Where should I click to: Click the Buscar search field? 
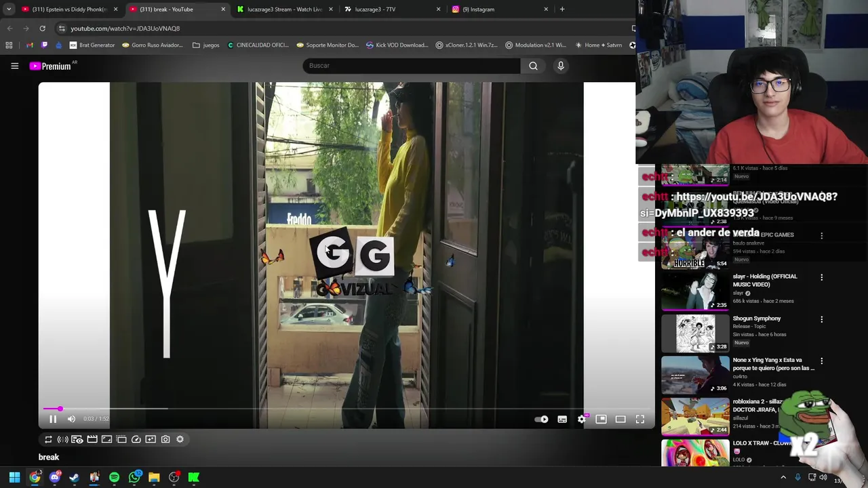412,66
